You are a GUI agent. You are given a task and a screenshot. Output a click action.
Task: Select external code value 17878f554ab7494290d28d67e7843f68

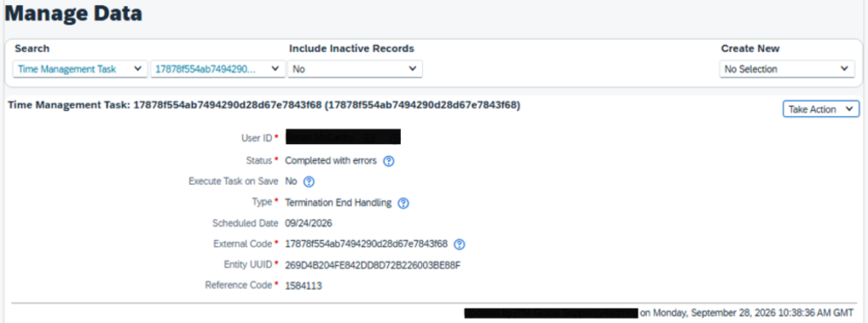click(x=366, y=244)
